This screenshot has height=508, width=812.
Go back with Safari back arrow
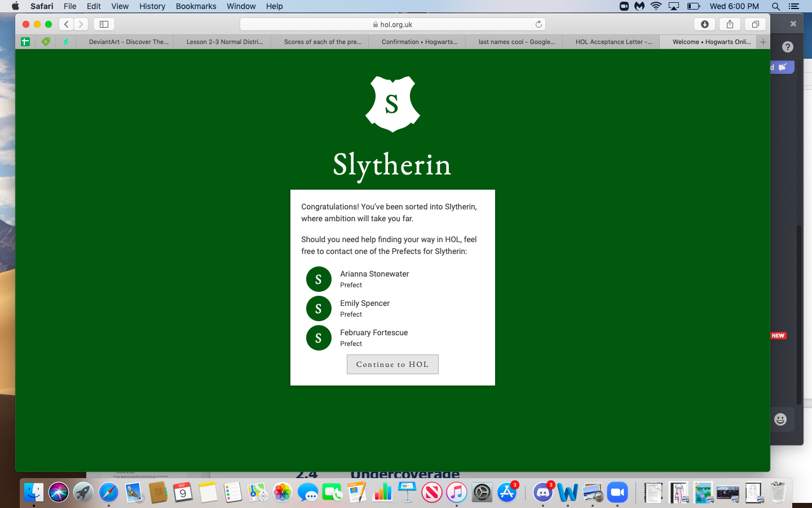click(67, 24)
